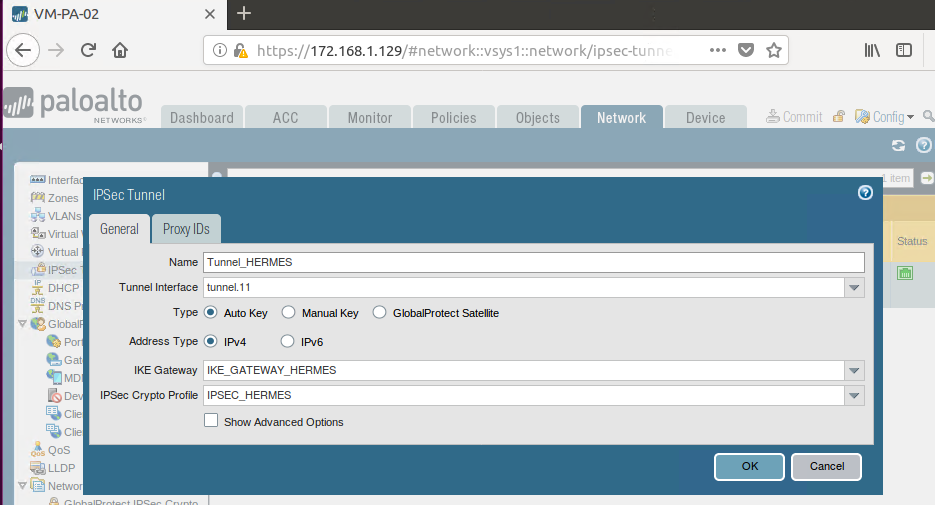Image resolution: width=941 pixels, height=505 pixels.
Task: Click the Status column header
Action: pyautogui.click(x=912, y=241)
